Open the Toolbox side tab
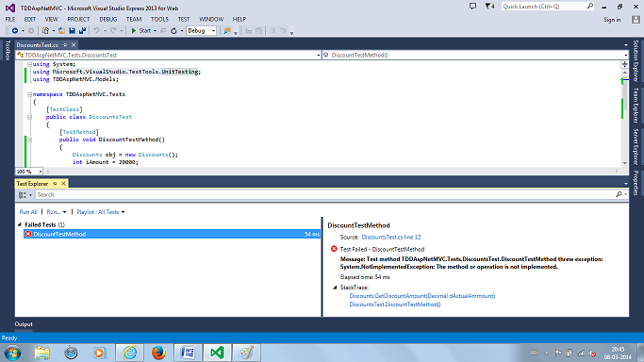644x362 pixels. coord(7,51)
